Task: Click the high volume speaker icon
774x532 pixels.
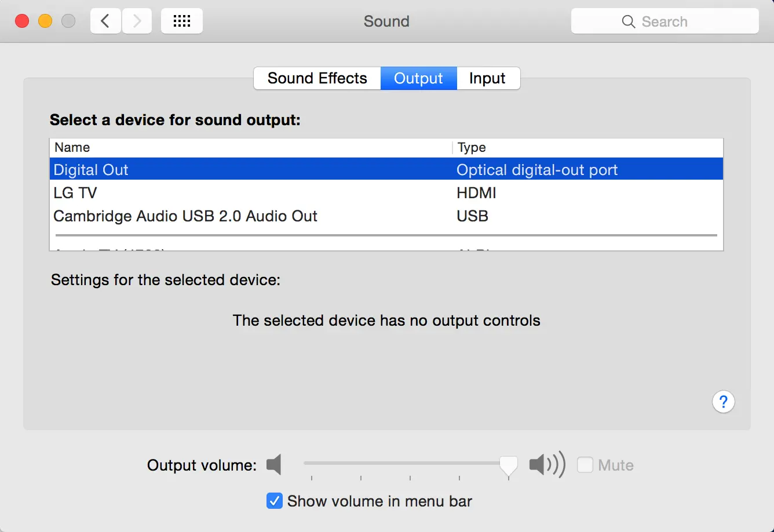Action: click(x=546, y=465)
